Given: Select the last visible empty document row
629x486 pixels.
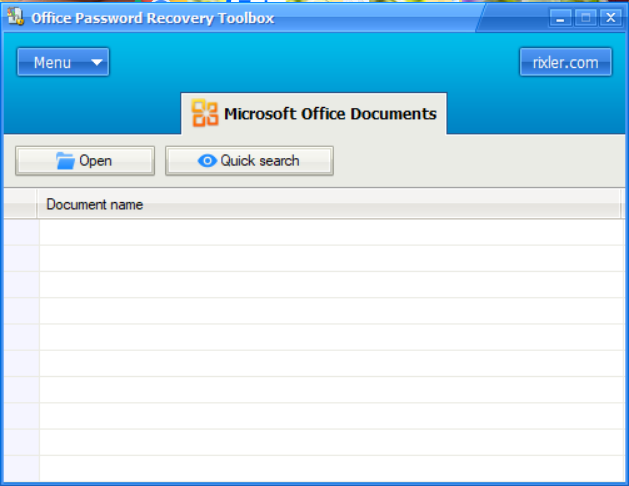Looking at the screenshot, I should coord(330,468).
